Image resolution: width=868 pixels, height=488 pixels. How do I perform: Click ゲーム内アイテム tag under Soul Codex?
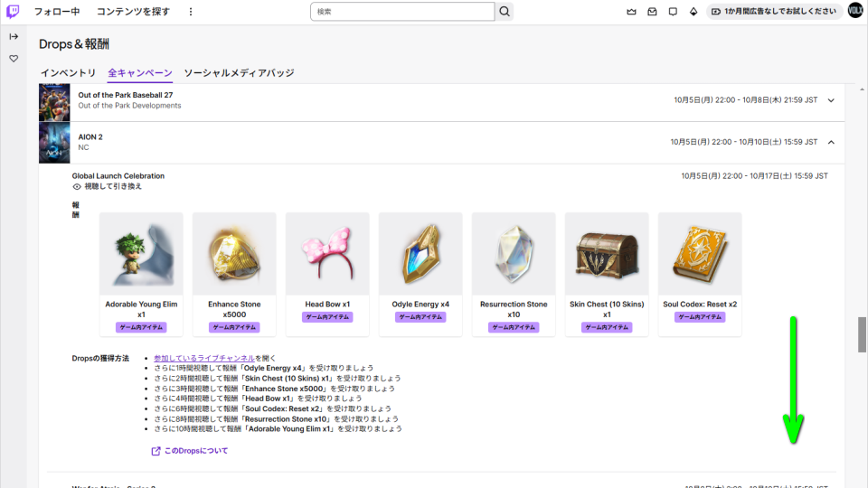point(700,317)
